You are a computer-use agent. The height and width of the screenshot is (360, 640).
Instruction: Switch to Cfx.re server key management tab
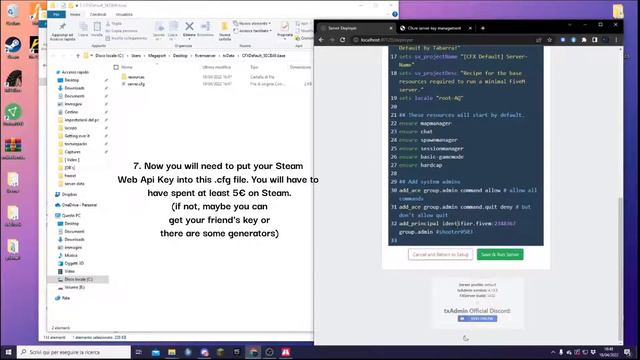click(x=435, y=28)
